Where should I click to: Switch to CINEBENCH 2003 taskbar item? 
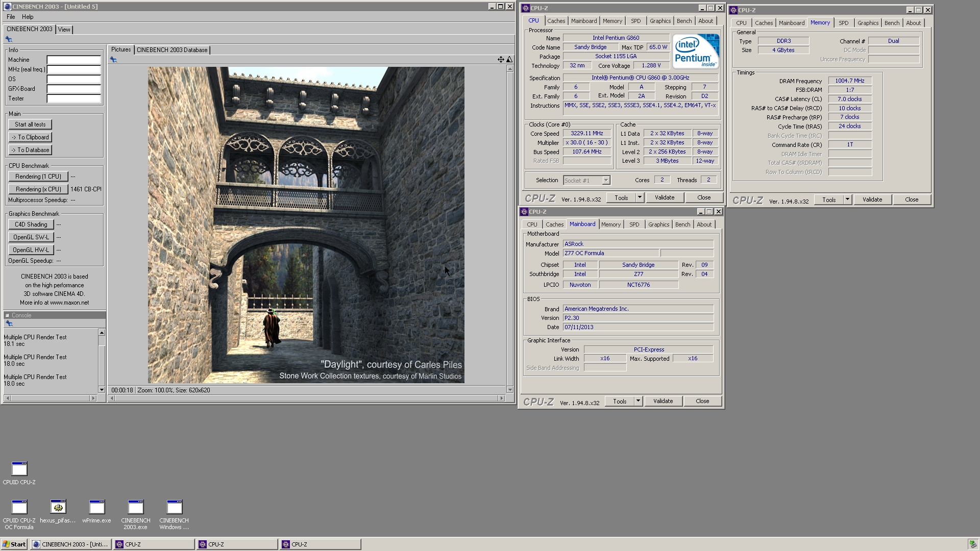71,544
